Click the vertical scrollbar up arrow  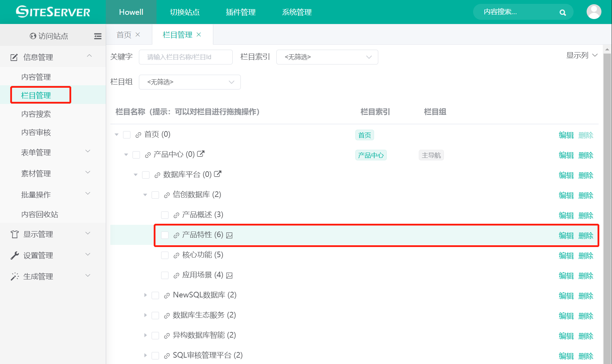[x=607, y=50]
